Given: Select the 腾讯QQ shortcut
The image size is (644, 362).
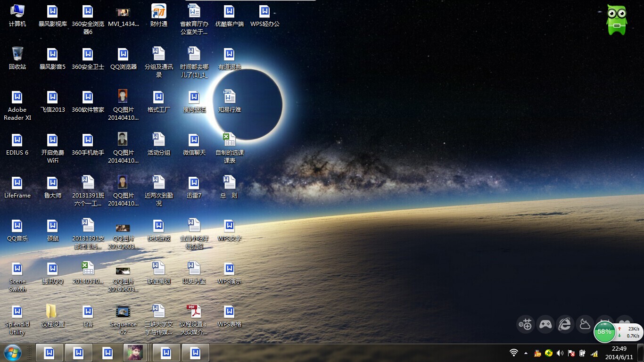Looking at the screenshot, I should (x=53, y=273).
